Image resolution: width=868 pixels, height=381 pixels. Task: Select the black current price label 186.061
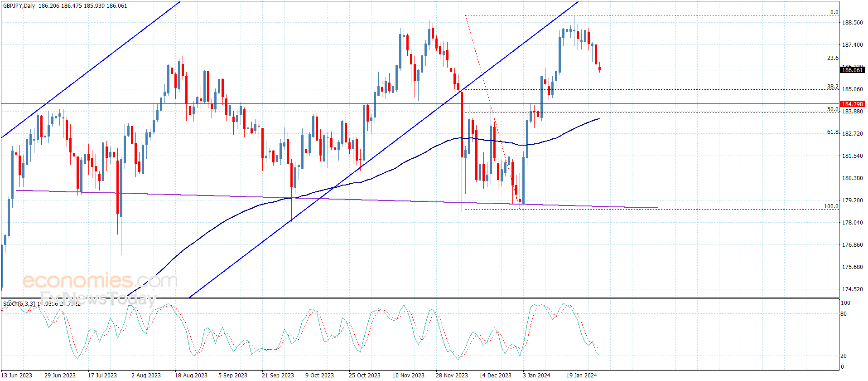pos(852,70)
